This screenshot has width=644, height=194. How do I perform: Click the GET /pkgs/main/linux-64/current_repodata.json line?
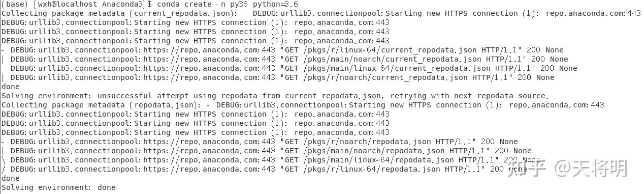[289, 68]
